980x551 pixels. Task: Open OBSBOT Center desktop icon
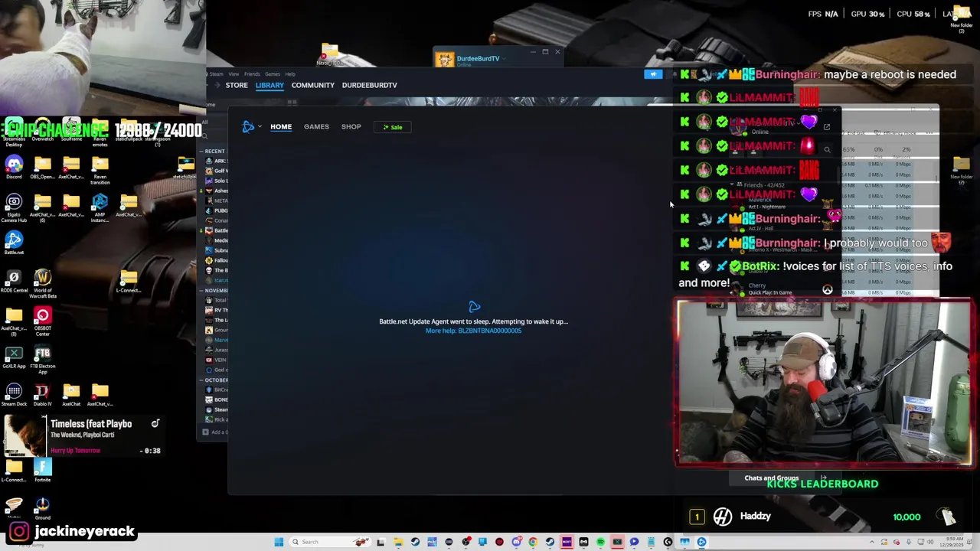[42, 321]
